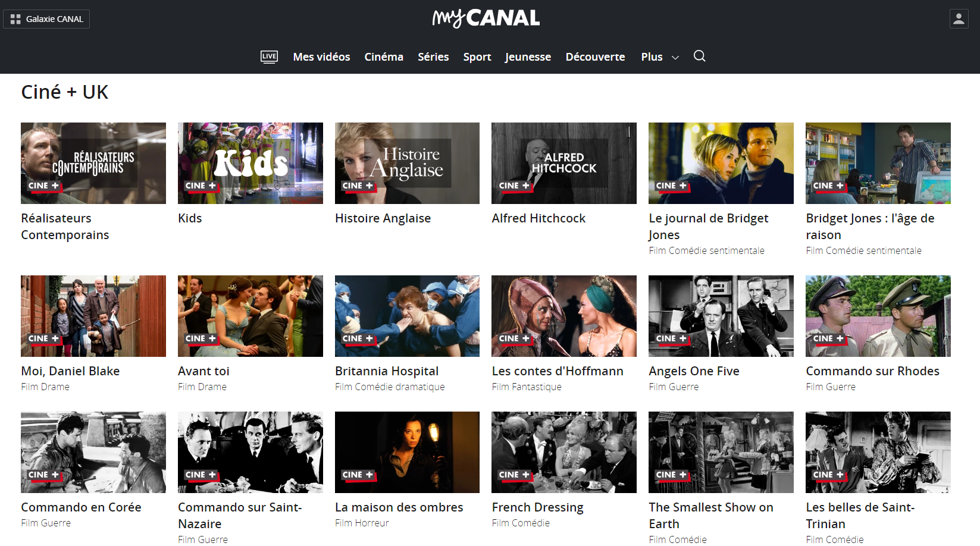The height and width of the screenshot is (546, 980).
Task: Click 'Film Drame' under Avant toi
Action: [202, 387]
